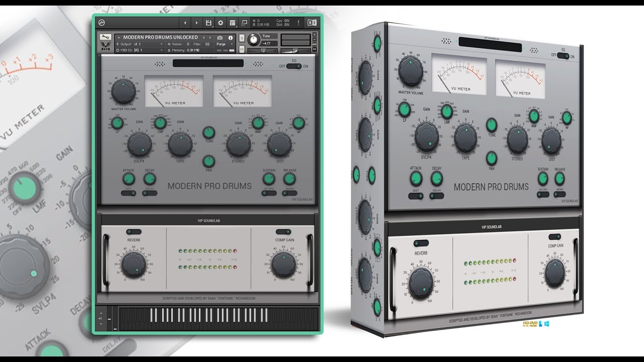
Task: Open the workspace layout icon in Kontakt header
Action: pyautogui.click(x=232, y=23)
